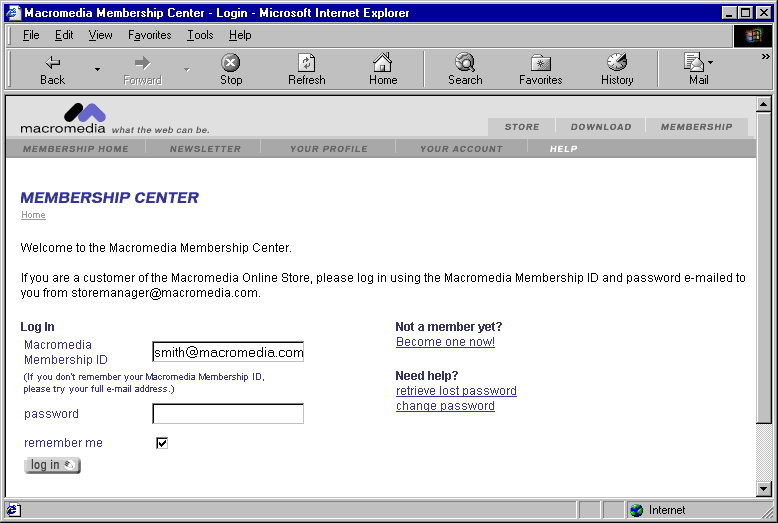778x523 pixels.
Task: Click the Back toolbar button
Action: (x=53, y=70)
